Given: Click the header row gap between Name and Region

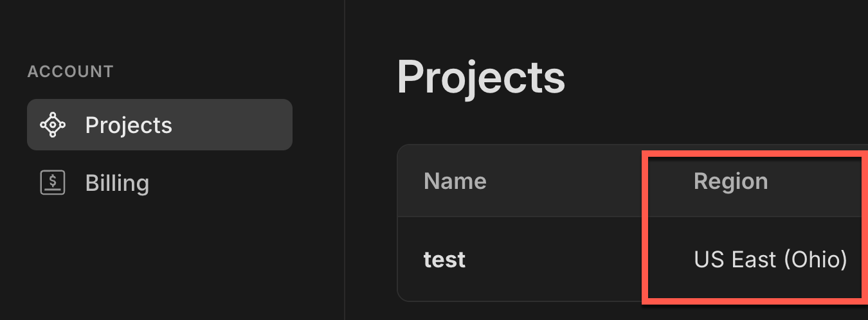Looking at the screenshot, I should pyautogui.click(x=566, y=181).
